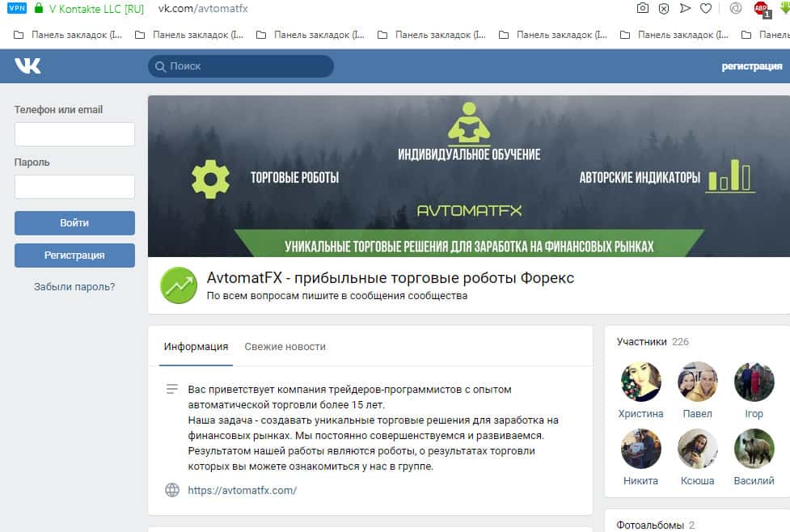Open the ABP adblock extension icon

[761, 9]
